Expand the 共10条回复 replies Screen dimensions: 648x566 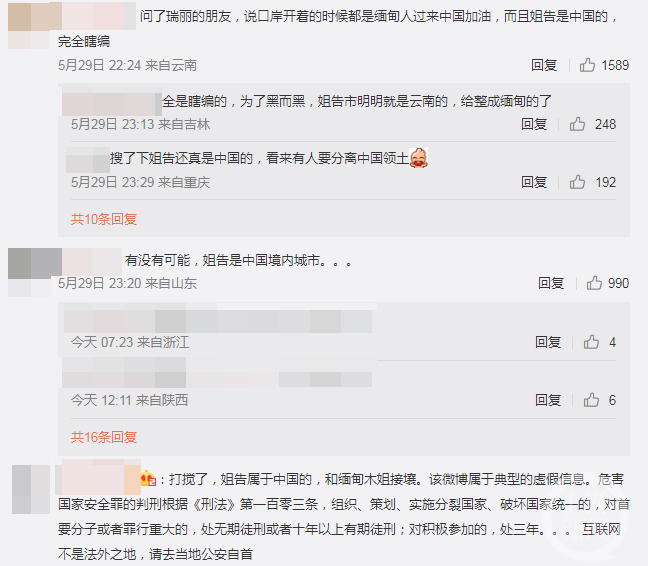pos(104,219)
